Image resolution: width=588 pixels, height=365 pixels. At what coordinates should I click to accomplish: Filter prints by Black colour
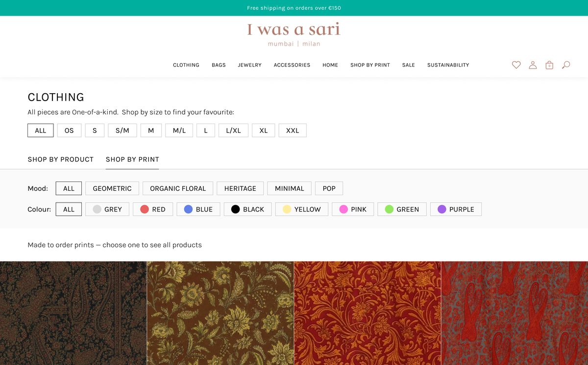click(247, 209)
